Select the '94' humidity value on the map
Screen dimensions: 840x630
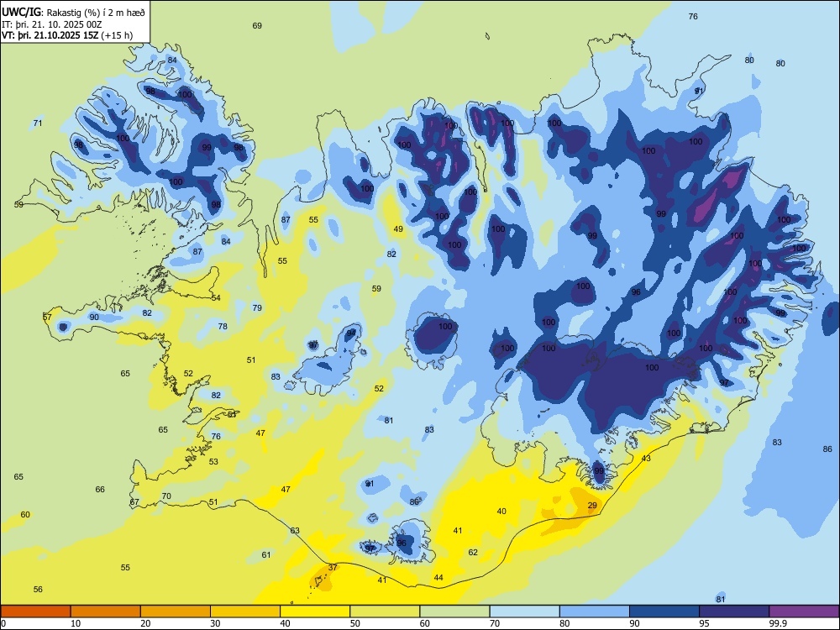click(x=351, y=333)
